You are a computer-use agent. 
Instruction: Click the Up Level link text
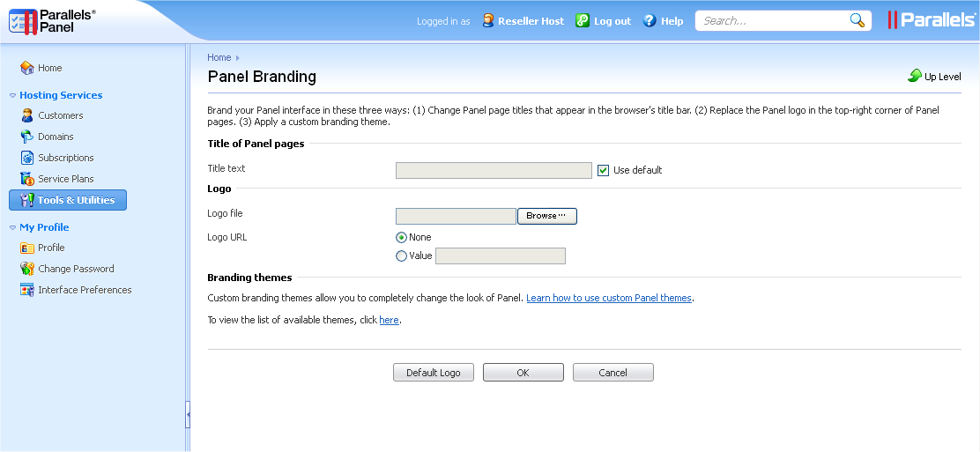point(942,77)
